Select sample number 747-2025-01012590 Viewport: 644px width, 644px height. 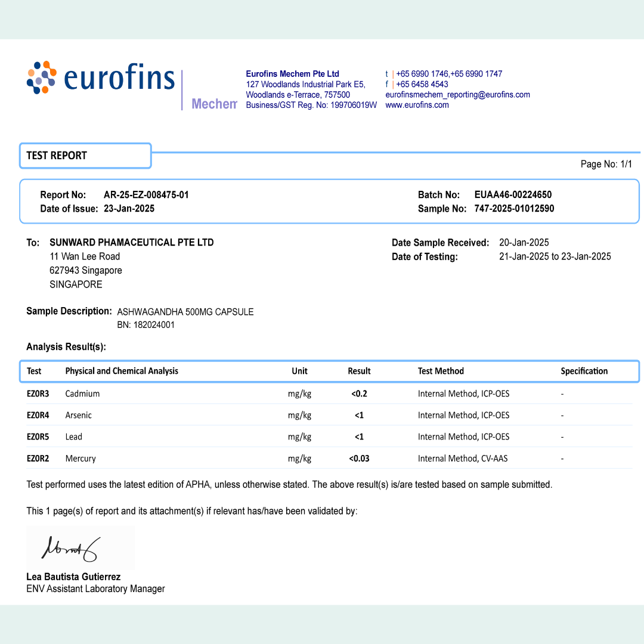point(514,209)
